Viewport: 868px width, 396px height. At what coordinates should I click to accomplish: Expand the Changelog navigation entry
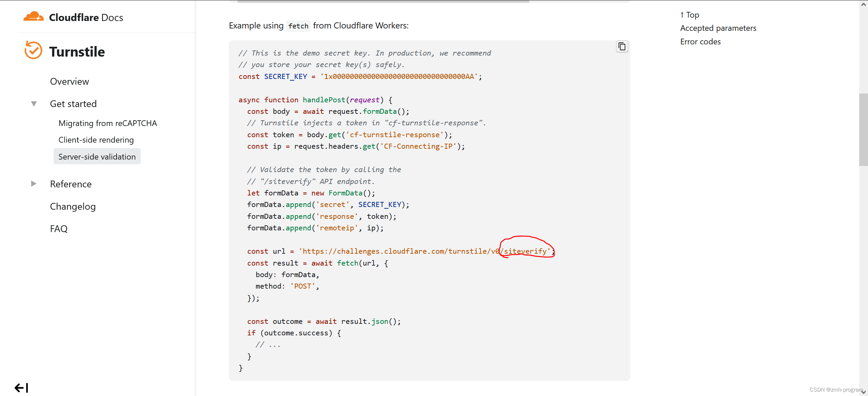click(73, 206)
